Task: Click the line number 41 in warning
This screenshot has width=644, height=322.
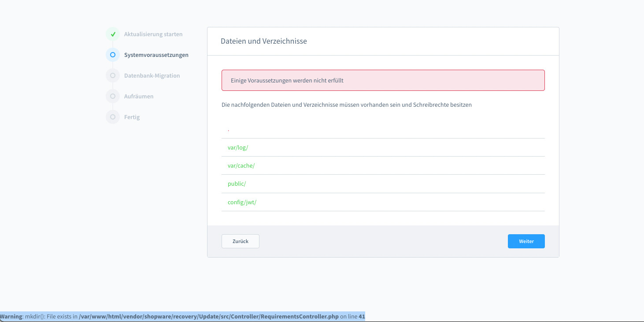Action: point(362,317)
